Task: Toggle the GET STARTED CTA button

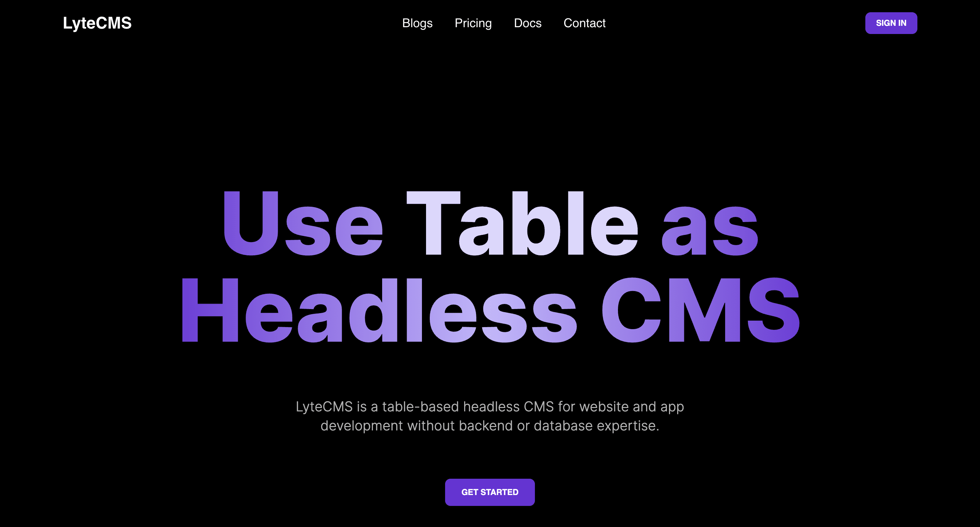Action: pos(490,492)
